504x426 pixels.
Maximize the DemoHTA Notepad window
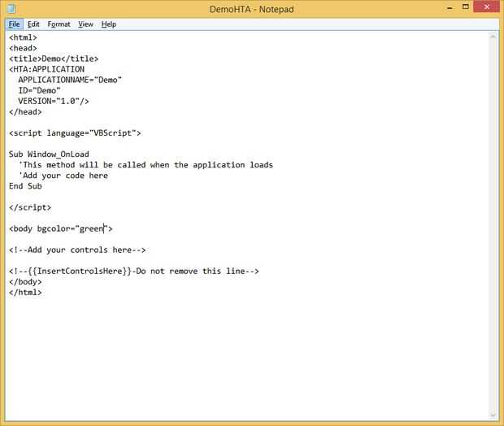click(x=465, y=7)
